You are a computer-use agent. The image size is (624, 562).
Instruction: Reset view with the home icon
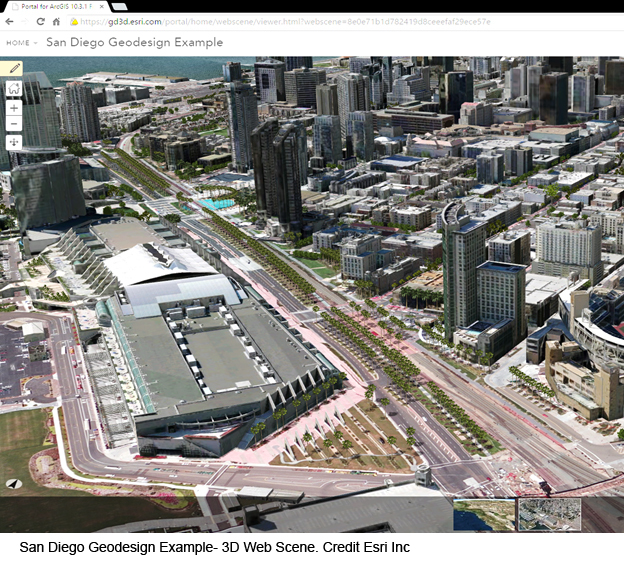click(13, 88)
